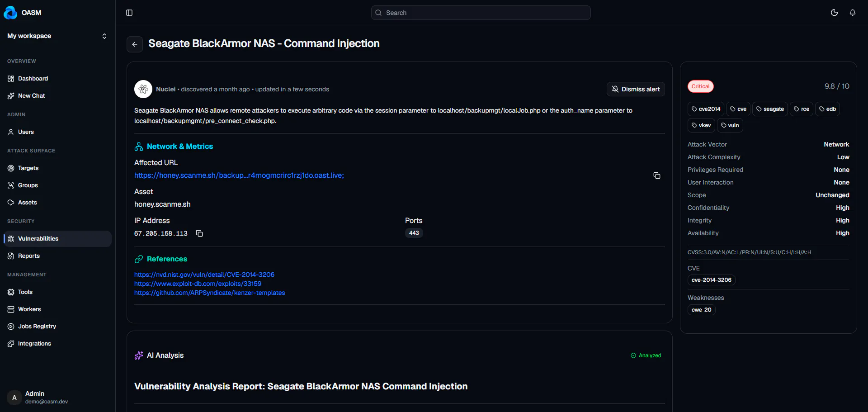The height and width of the screenshot is (412, 868).
Task: Click the cwe-20 weakness badge
Action: [702, 310]
